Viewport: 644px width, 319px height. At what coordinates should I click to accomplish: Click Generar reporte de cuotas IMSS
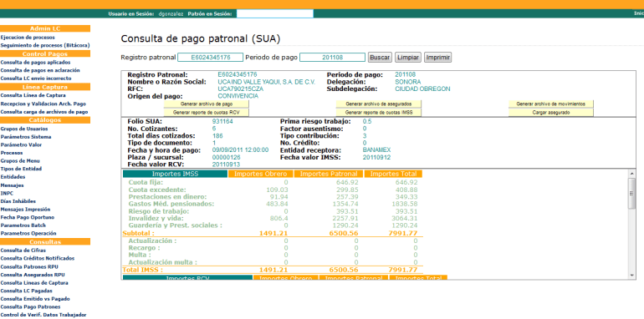point(379,113)
